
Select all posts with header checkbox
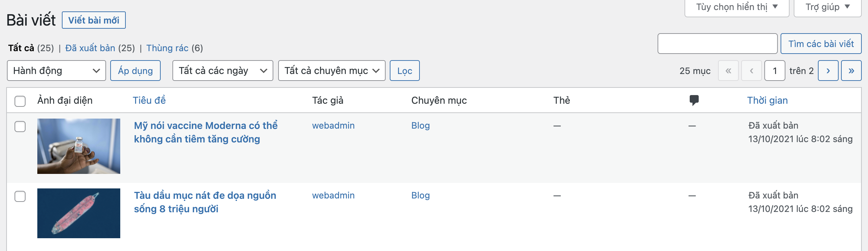tap(20, 101)
